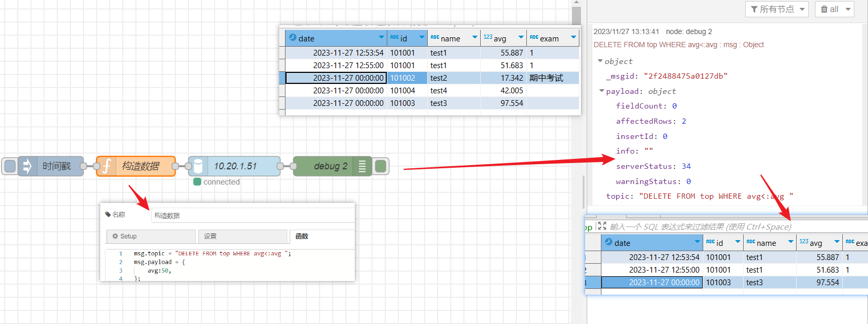Click the debug 2 node label
The image size is (868, 324).
click(x=331, y=166)
